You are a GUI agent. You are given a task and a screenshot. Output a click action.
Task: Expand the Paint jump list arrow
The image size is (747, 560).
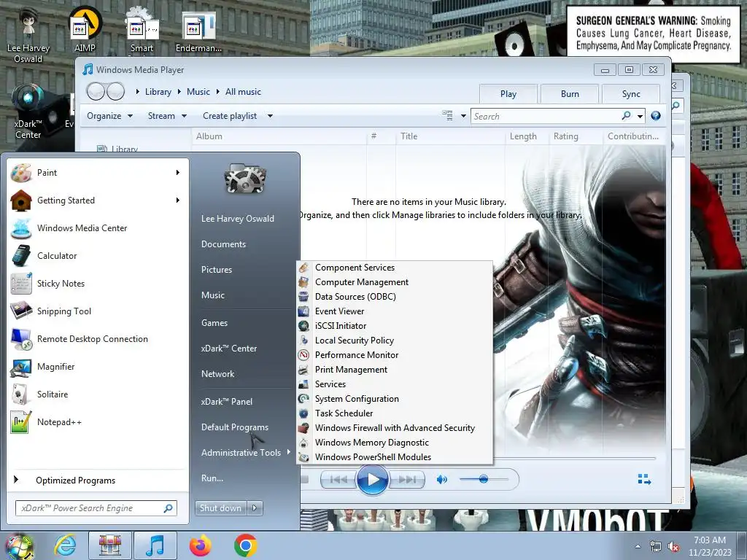178,172
